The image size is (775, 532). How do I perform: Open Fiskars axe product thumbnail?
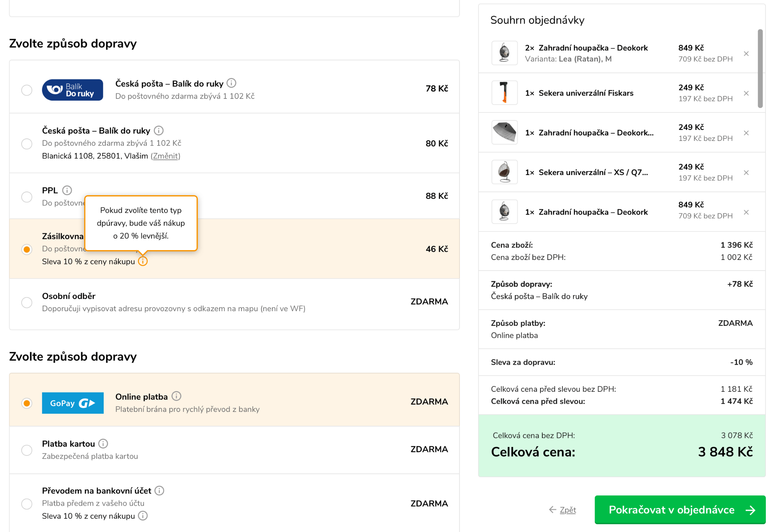[x=504, y=93]
